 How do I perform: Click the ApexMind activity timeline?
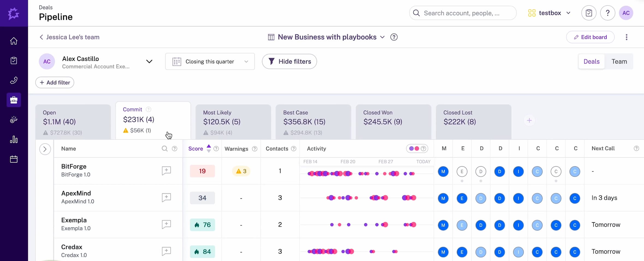366,198
